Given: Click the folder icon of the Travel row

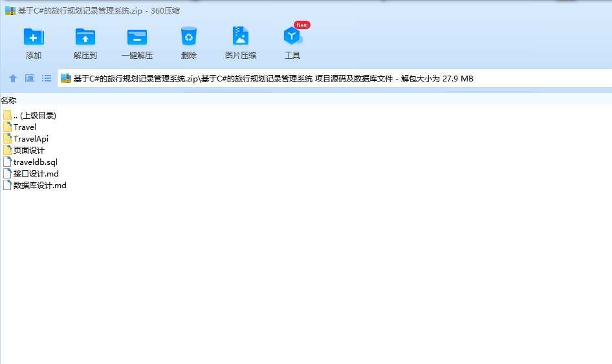Looking at the screenshot, I should (x=7, y=127).
